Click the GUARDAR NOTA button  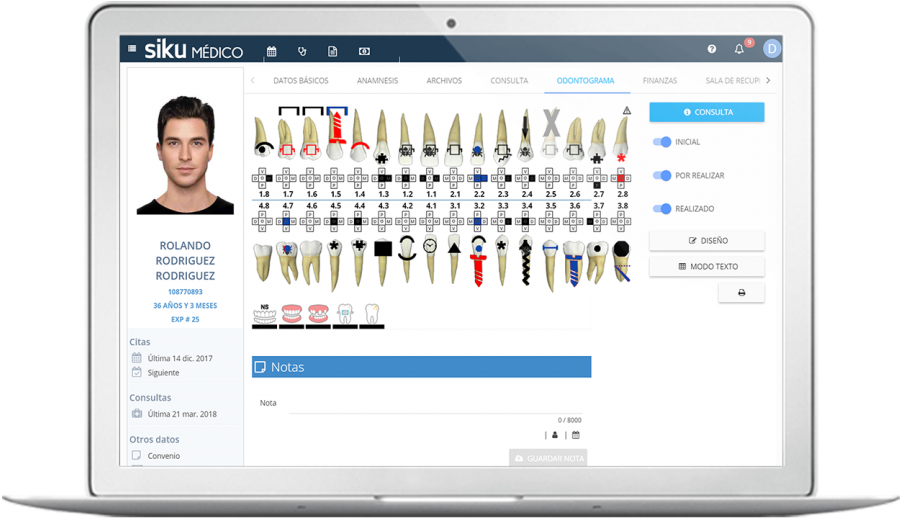point(548,458)
